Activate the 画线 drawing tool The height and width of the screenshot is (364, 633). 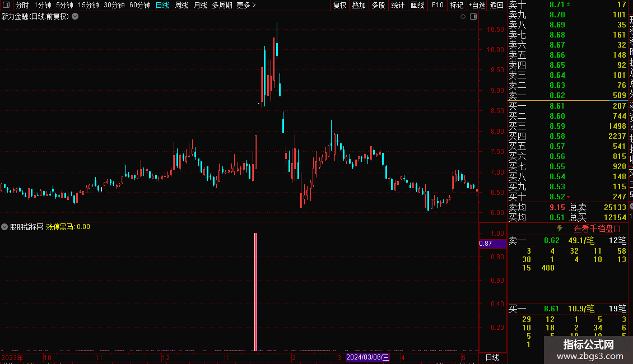click(417, 5)
